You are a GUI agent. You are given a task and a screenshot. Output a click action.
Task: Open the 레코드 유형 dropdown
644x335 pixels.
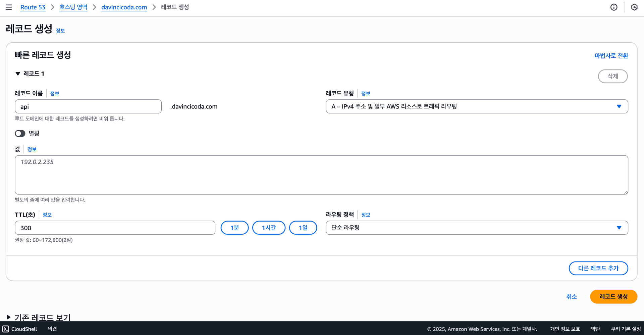point(477,106)
